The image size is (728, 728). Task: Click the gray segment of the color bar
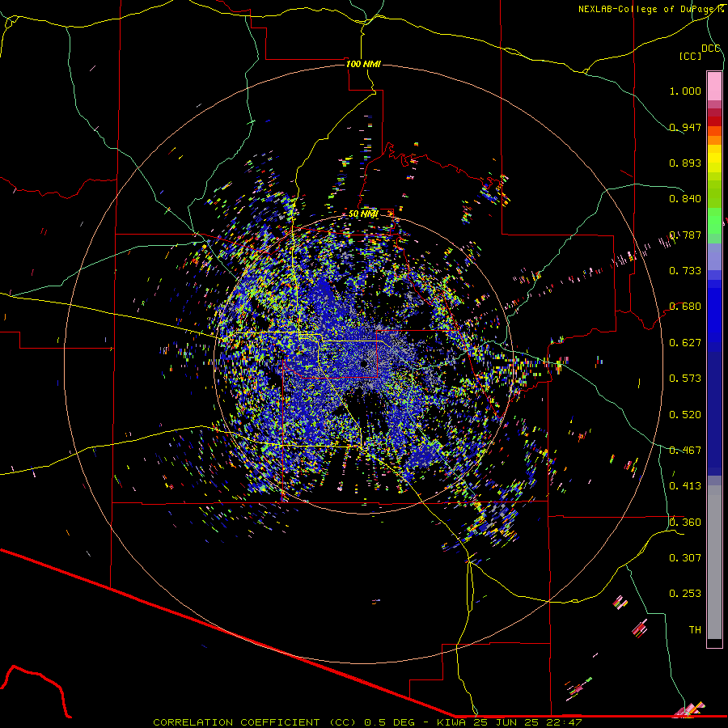[714, 562]
